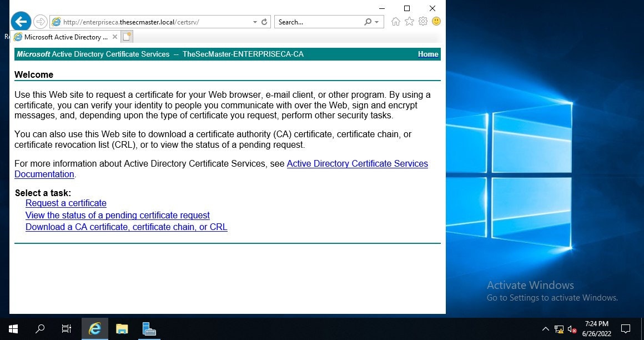The height and width of the screenshot is (340, 644).
Task: Close the Internet Explorer window
Action: [x=432, y=8]
